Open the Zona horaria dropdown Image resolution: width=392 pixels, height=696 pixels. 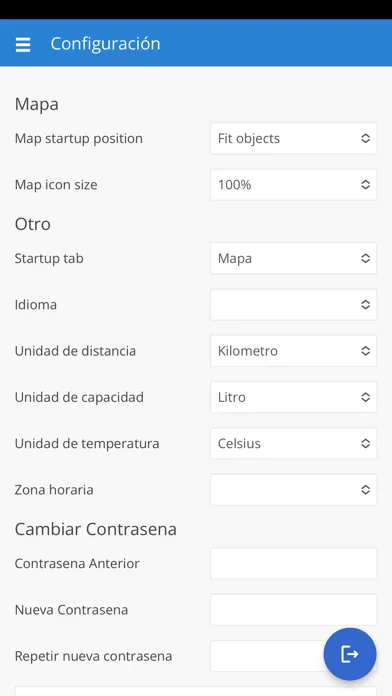click(x=293, y=490)
